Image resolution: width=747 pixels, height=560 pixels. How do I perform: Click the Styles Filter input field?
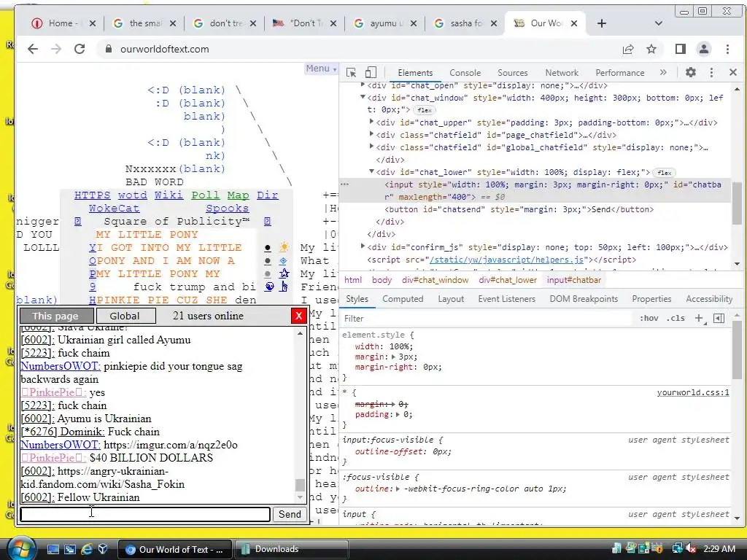point(488,318)
